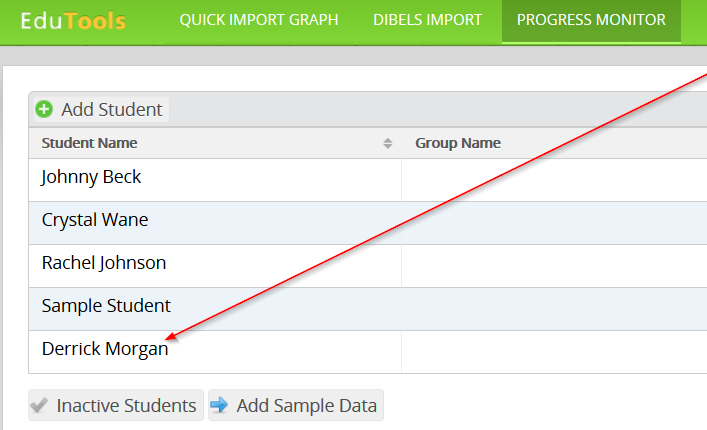The width and height of the screenshot is (707, 430).
Task: Click the EduTools logo
Action: 73,20
